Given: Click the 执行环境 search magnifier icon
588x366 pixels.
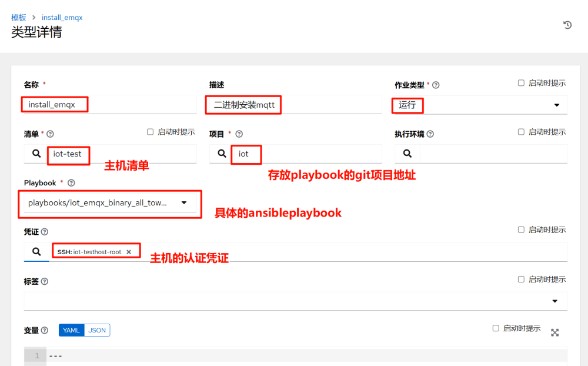Looking at the screenshot, I should pyautogui.click(x=406, y=154).
